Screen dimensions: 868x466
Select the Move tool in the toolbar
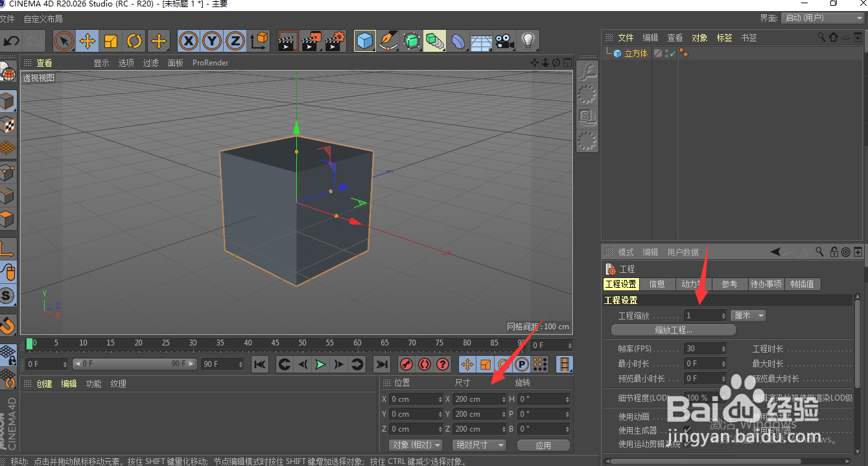(87, 41)
